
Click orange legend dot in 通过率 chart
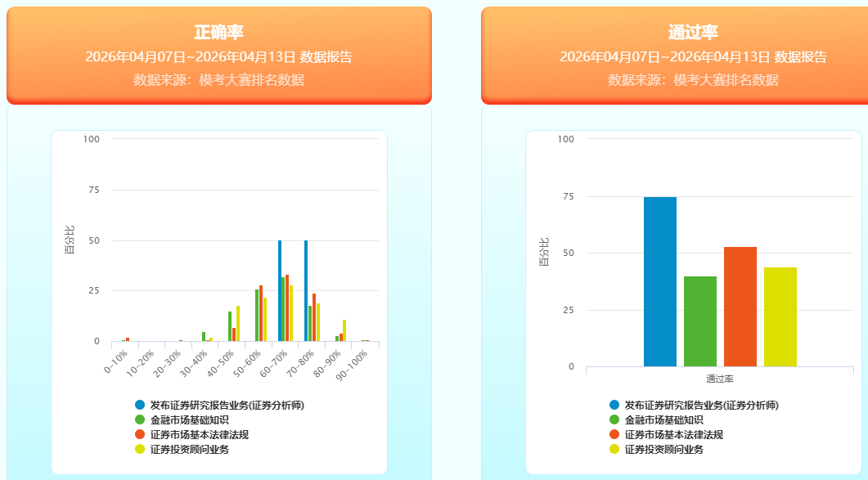(x=614, y=434)
